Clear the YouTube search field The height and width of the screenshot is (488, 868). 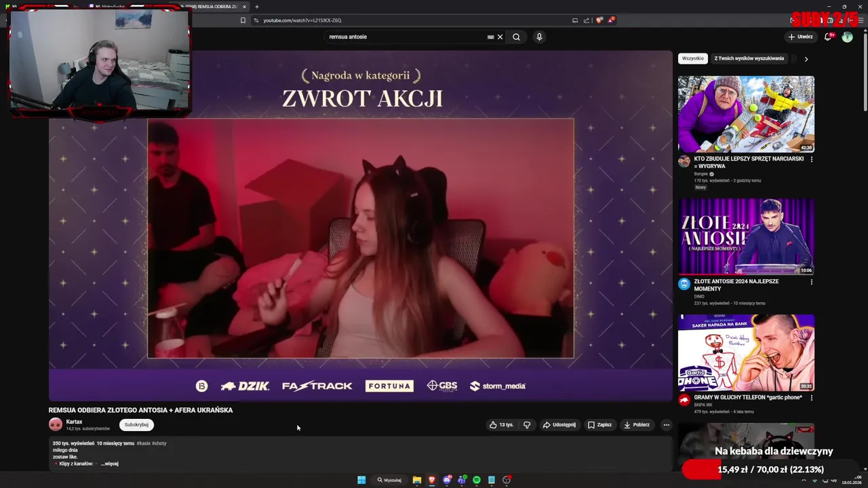[500, 37]
